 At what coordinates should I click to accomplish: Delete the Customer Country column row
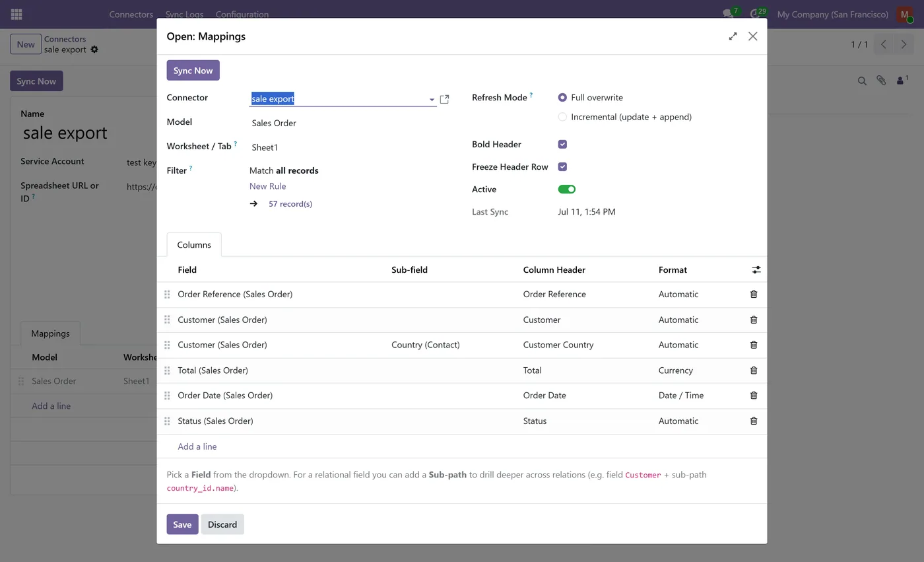(x=754, y=345)
